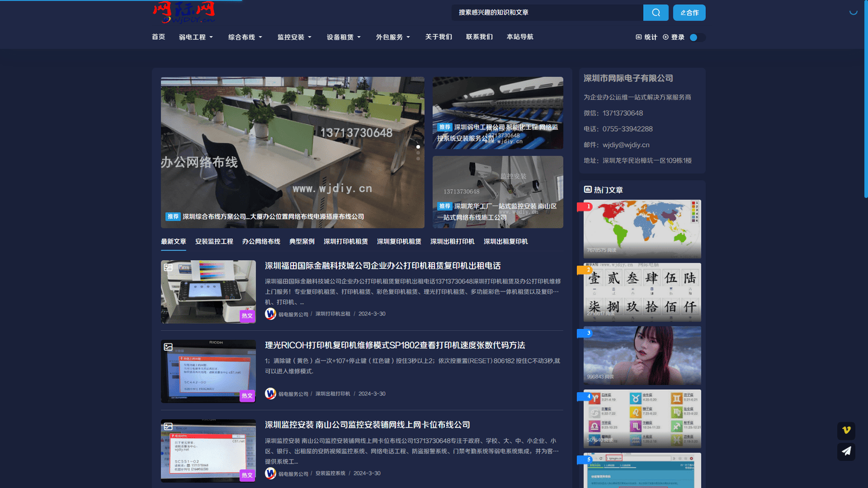Click the image icon on 深圳监控安装 thumbnail

click(169, 427)
